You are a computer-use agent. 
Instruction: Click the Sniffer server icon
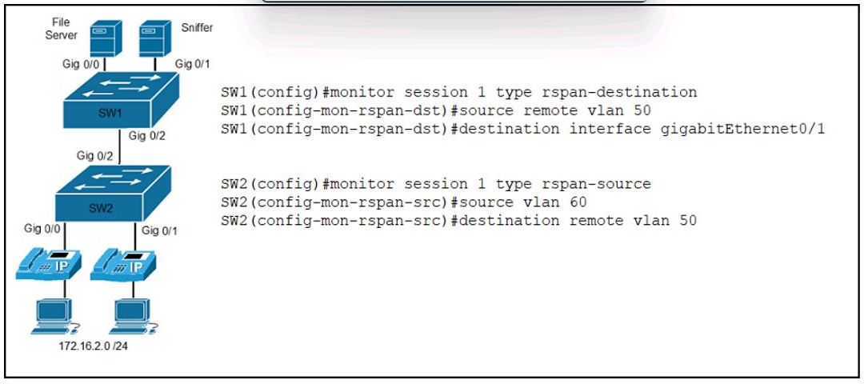click(x=154, y=38)
